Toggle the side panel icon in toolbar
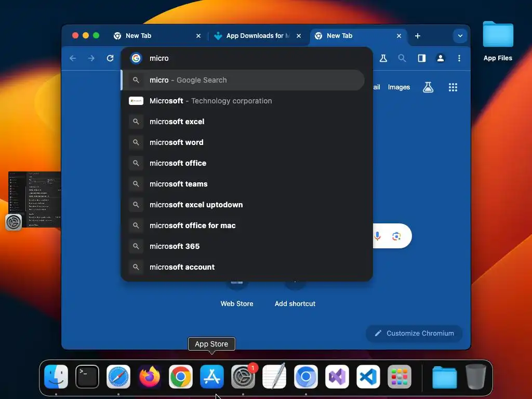 click(421, 58)
